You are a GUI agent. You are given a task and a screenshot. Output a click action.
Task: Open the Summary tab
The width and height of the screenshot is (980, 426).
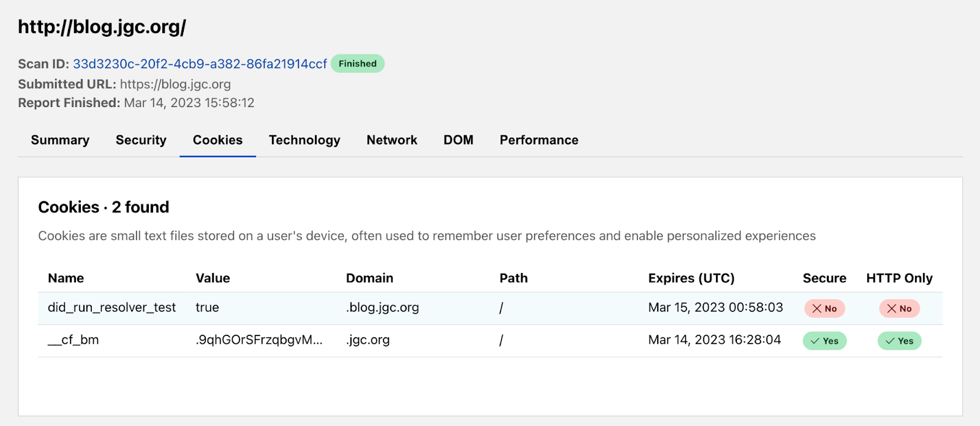60,140
